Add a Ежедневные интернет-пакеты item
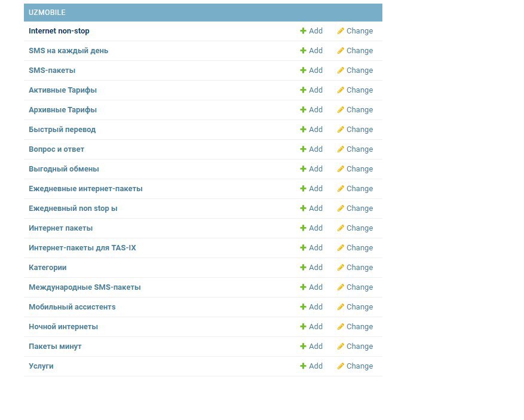 (x=311, y=188)
